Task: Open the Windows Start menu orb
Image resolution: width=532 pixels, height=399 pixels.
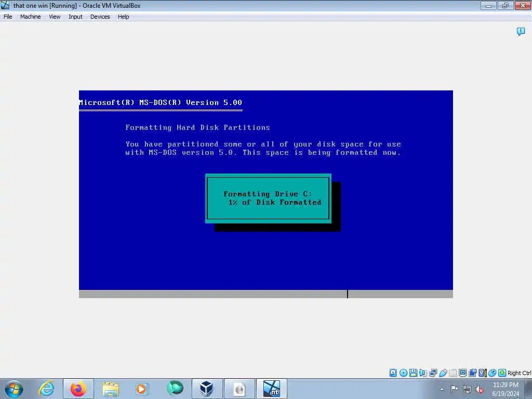Action: click(x=14, y=389)
